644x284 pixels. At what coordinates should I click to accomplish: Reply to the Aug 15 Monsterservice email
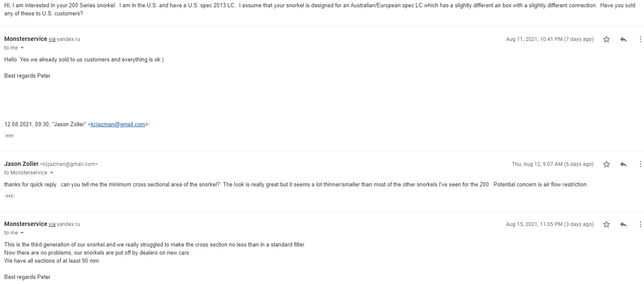(624, 224)
